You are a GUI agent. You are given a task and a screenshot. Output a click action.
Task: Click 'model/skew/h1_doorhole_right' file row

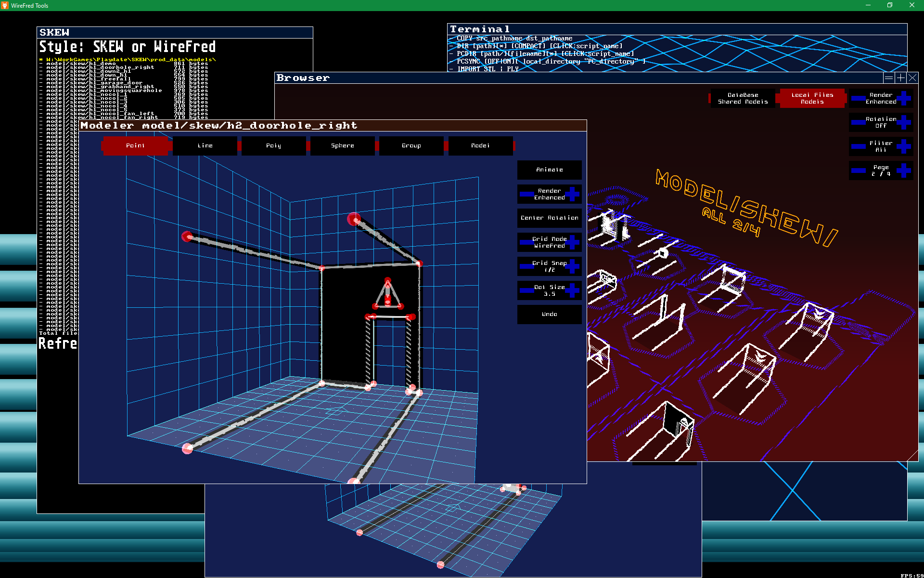coord(124,67)
